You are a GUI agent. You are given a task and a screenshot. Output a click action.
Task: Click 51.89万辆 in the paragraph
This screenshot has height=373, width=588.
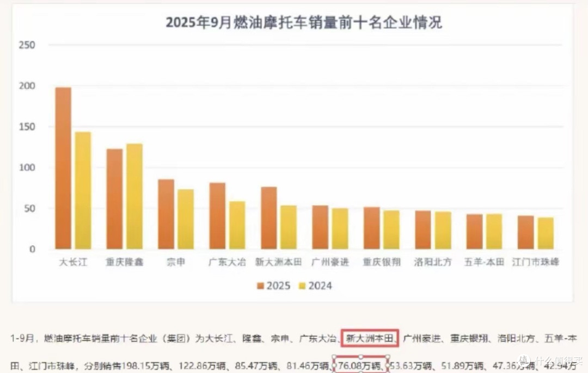point(463,365)
